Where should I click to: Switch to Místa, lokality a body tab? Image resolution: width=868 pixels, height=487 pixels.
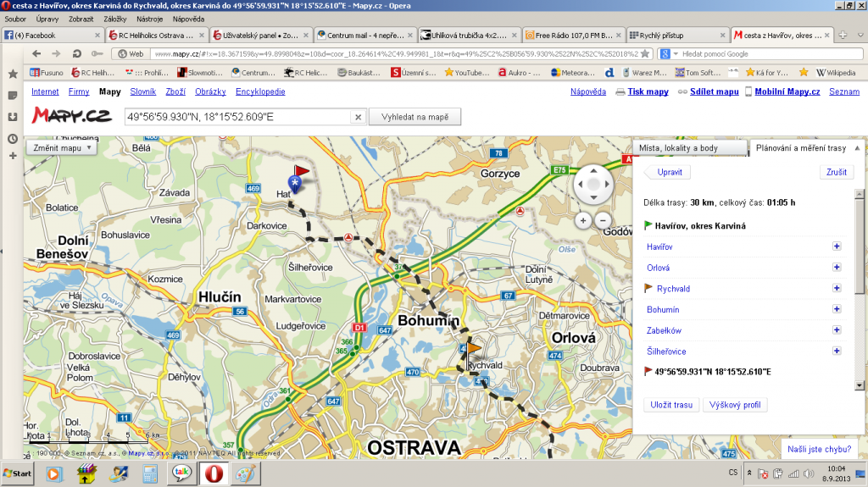tap(690, 148)
